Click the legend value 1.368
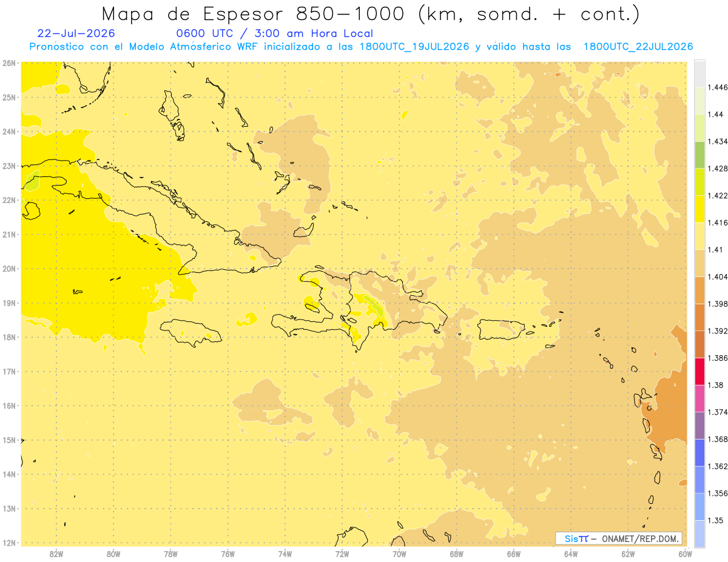 point(718,439)
